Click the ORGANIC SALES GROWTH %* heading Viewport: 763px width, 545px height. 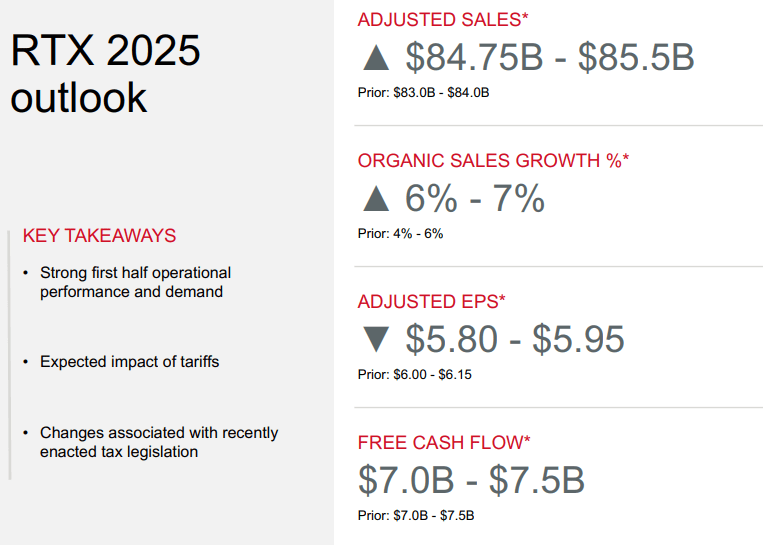[493, 161]
